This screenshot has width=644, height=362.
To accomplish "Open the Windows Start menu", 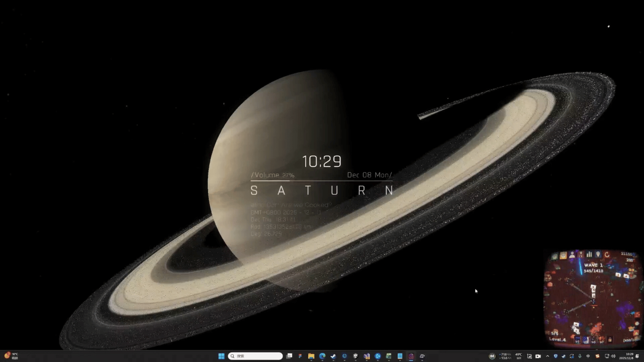I will coord(221,356).
